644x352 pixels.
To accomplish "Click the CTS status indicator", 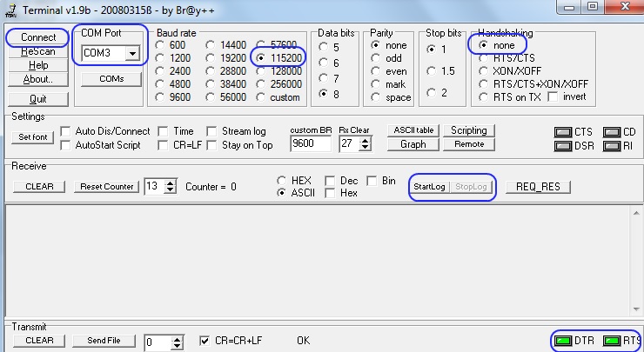I will pyautogui.click(x=564, y=132).
